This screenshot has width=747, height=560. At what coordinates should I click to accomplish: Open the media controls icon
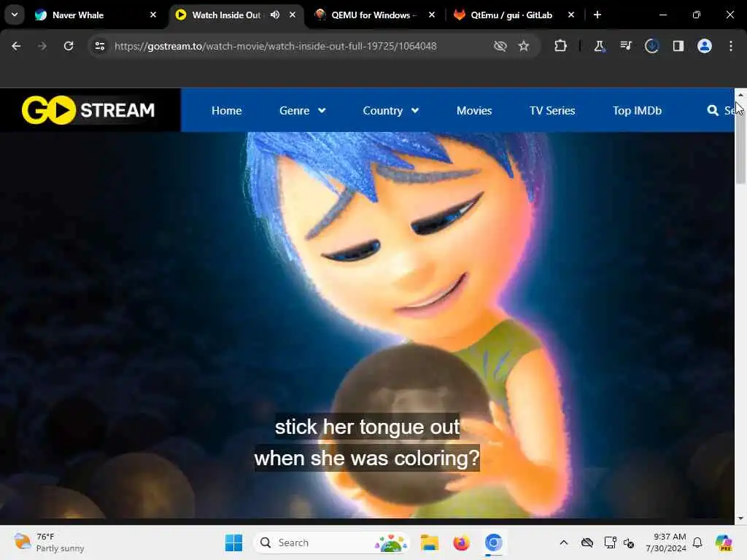[x=625, y=46]
